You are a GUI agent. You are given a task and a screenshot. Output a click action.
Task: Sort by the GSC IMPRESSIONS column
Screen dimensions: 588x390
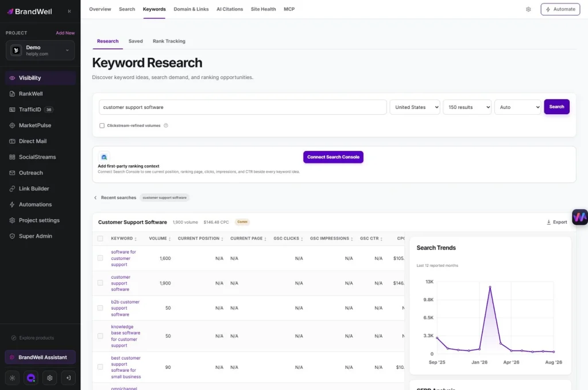[331, 239]
